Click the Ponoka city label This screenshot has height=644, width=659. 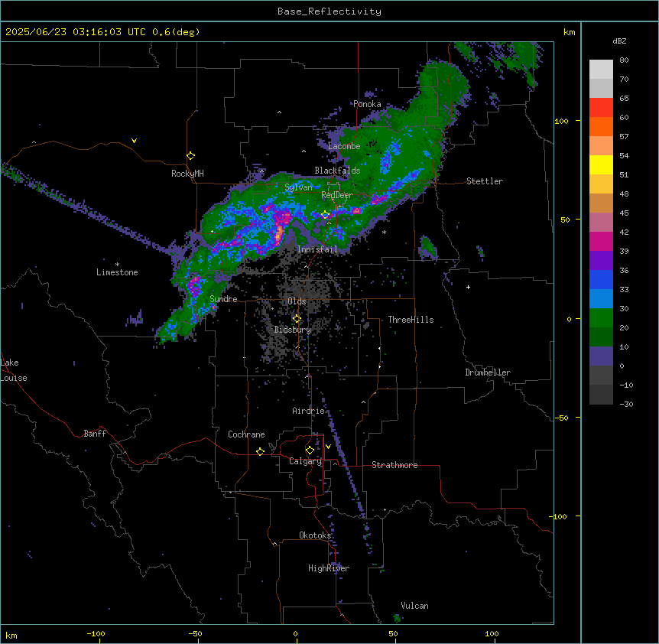click(x=367, y=104)
